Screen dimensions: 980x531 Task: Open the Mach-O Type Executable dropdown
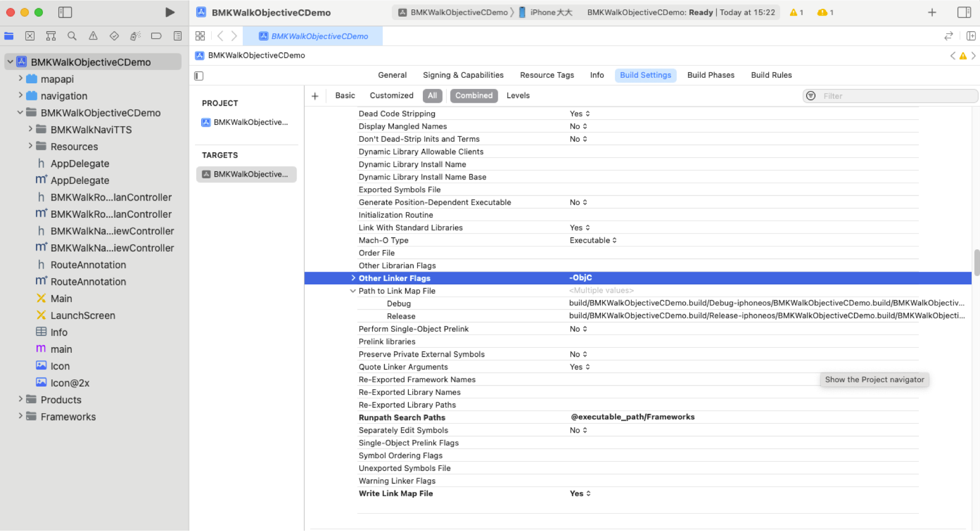click(x=593, y=241)
